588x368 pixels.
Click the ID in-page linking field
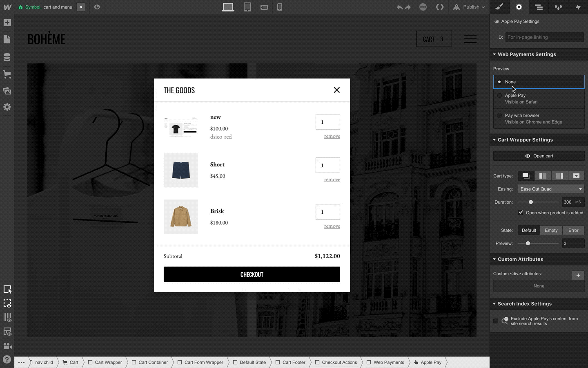point(544,37)
